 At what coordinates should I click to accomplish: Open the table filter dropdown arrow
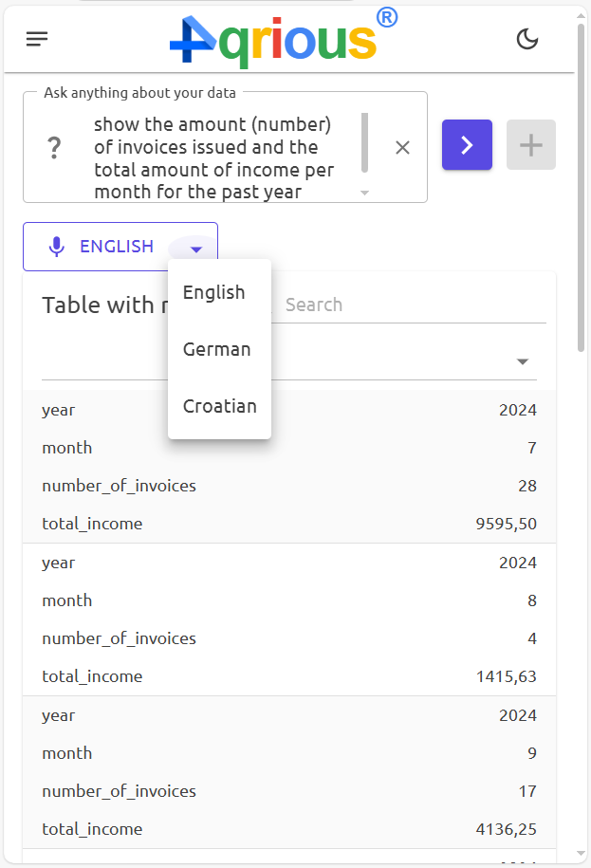click(522, 360)
